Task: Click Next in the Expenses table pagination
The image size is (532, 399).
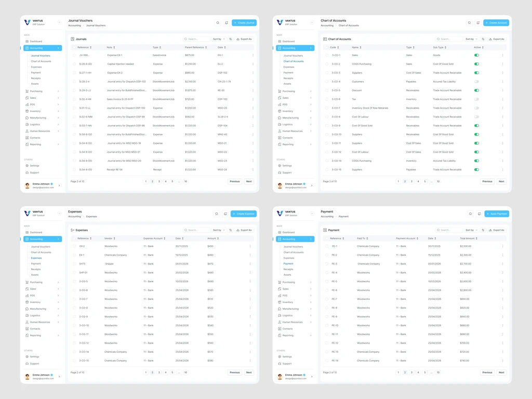Action: pos(249,372)
